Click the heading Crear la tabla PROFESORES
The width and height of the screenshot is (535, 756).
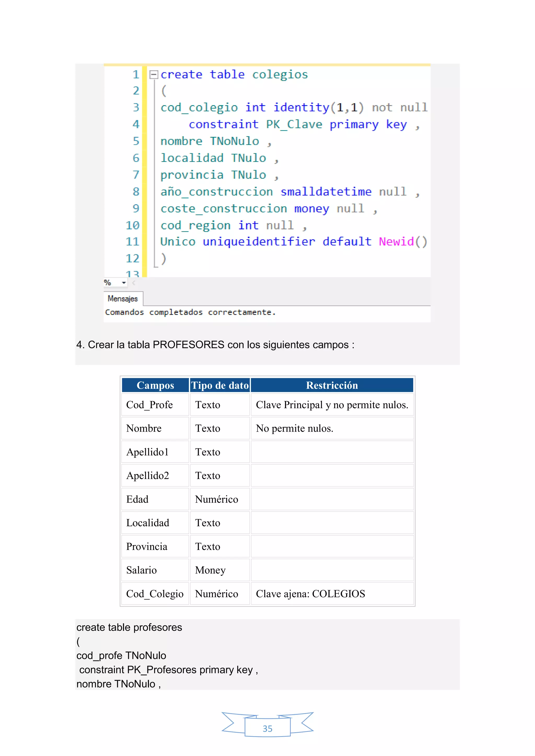pos(216,345)
